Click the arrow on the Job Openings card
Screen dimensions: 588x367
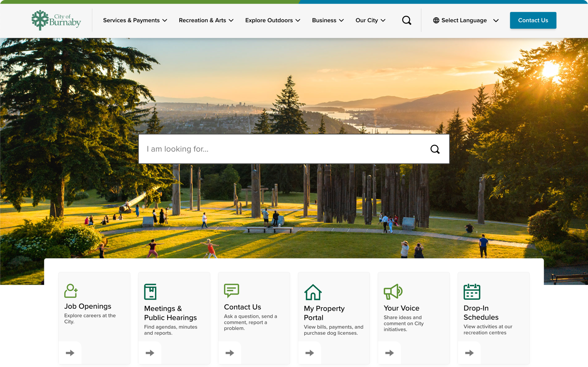tap(70, 353)
